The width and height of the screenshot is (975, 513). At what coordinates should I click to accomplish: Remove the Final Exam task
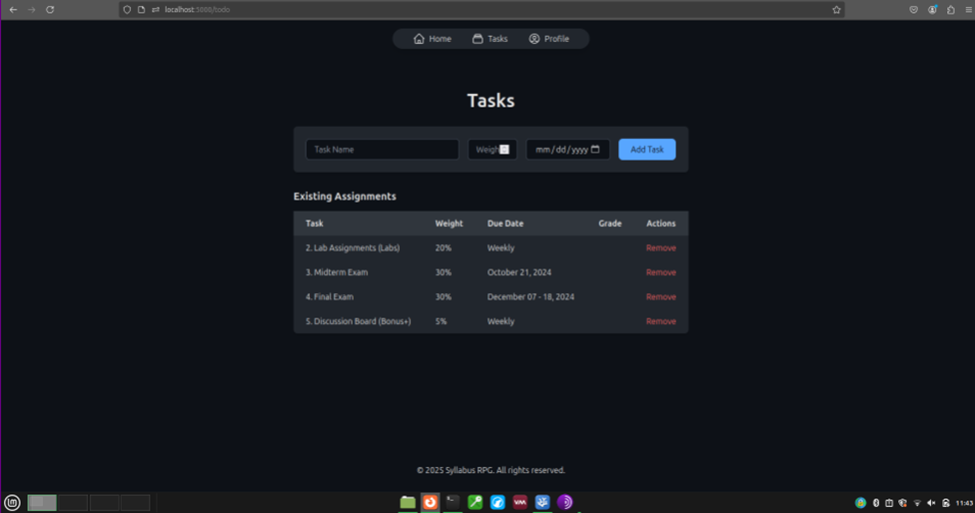(x=661, y=297)
